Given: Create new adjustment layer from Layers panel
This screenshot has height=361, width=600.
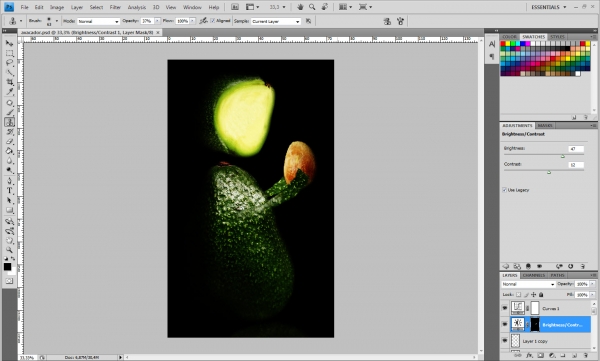Looking at the screenshot, I should coord(552,356).
